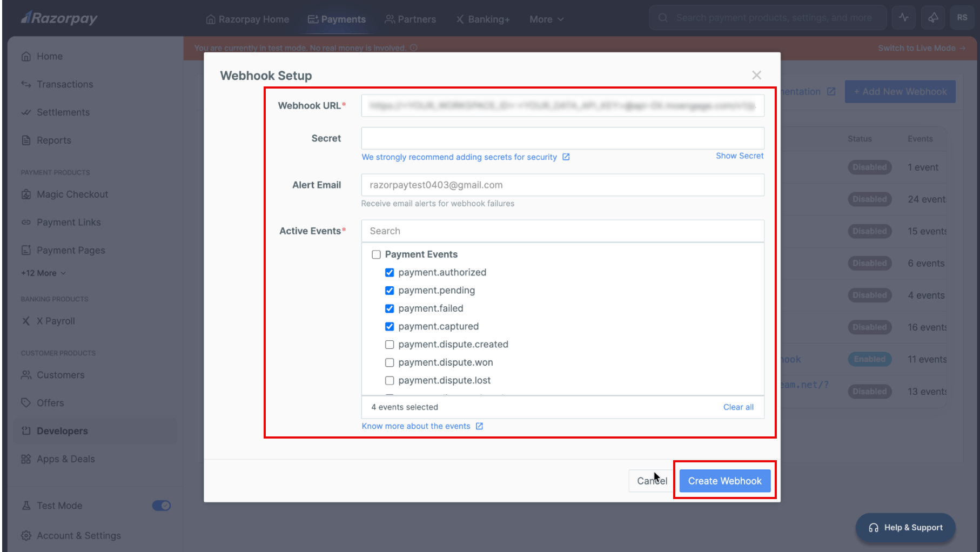
Task: Switch to the Partners tab
Action: (410, 19)
